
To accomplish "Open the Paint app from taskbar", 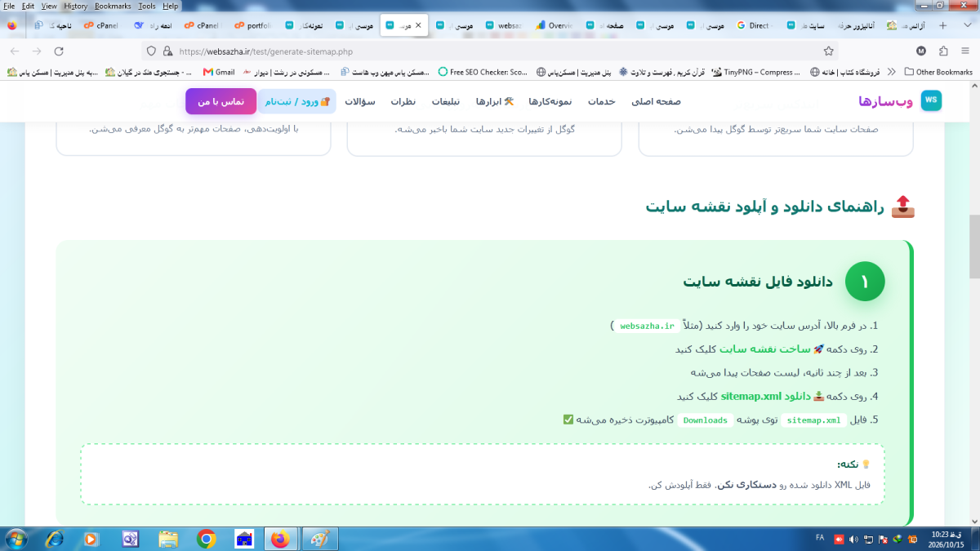I will click(x=320, y=539).
